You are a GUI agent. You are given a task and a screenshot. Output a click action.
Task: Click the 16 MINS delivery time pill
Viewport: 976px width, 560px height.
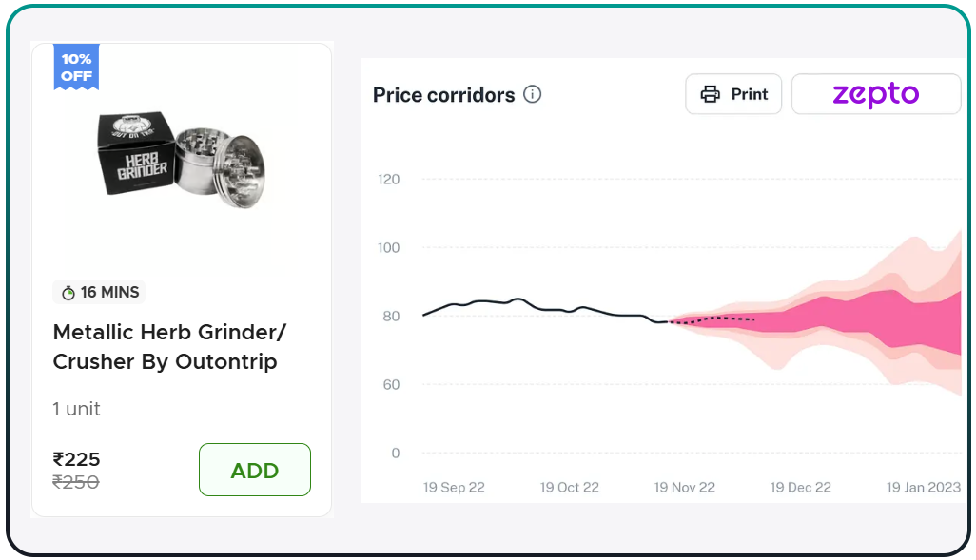coord(98,292)
